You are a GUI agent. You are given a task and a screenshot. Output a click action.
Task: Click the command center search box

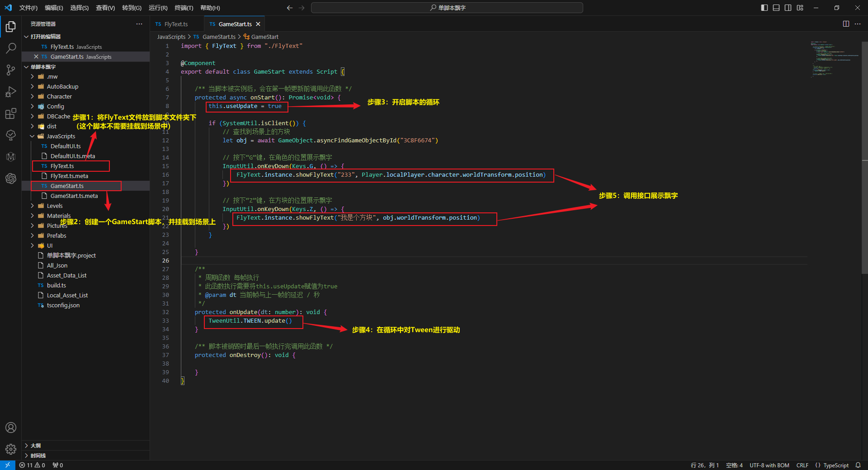pyautogui.click(x=447, y=8)
